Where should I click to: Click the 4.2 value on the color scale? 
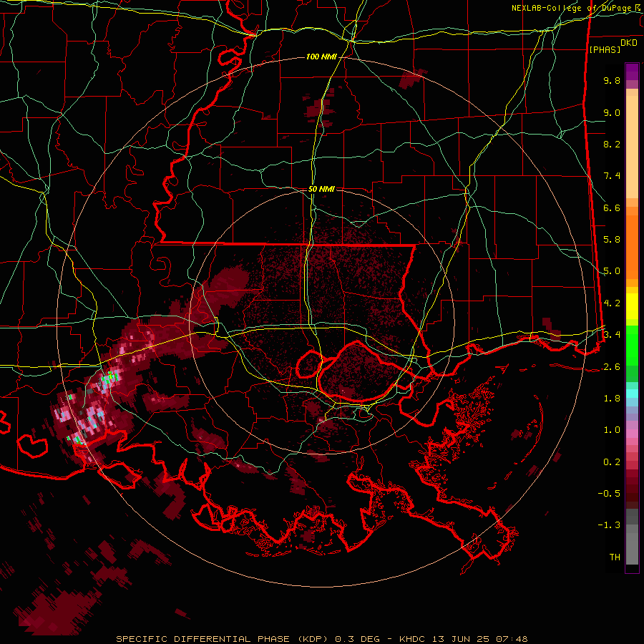click(612, 303)
